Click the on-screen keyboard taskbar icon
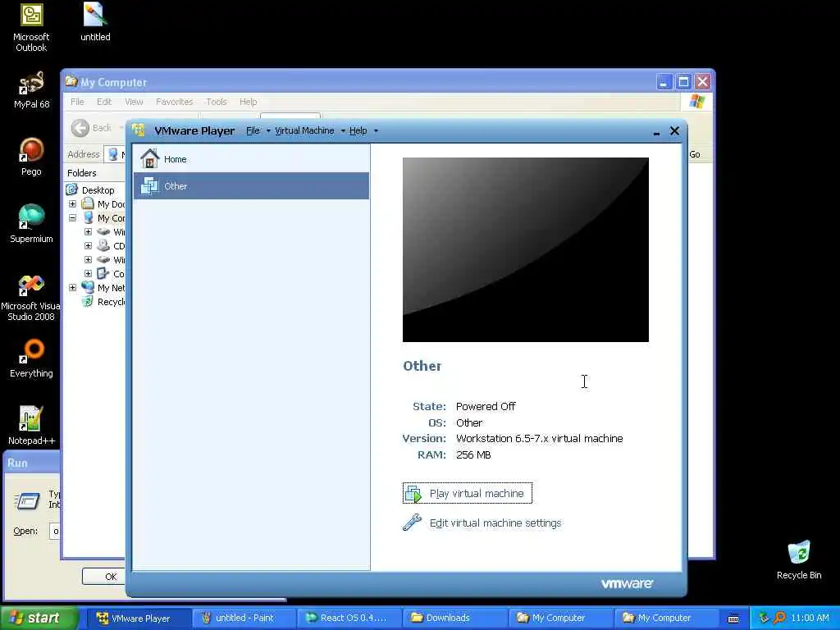 733,619
